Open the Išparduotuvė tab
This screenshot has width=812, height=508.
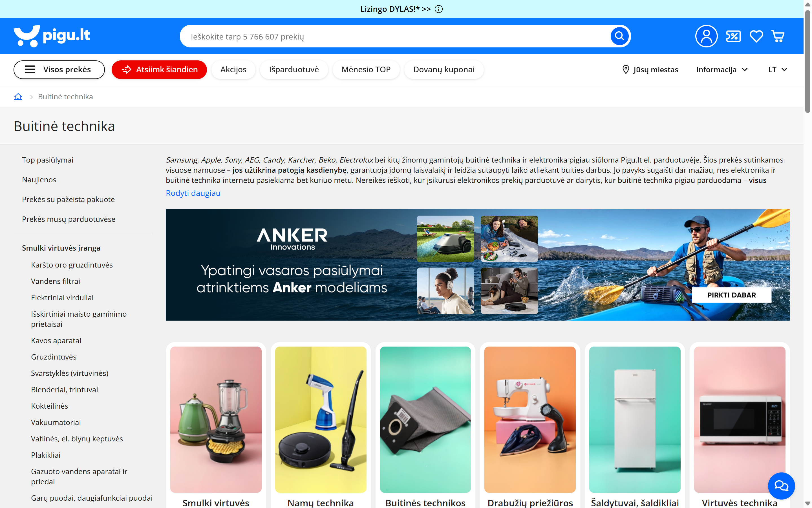(294, 69)
